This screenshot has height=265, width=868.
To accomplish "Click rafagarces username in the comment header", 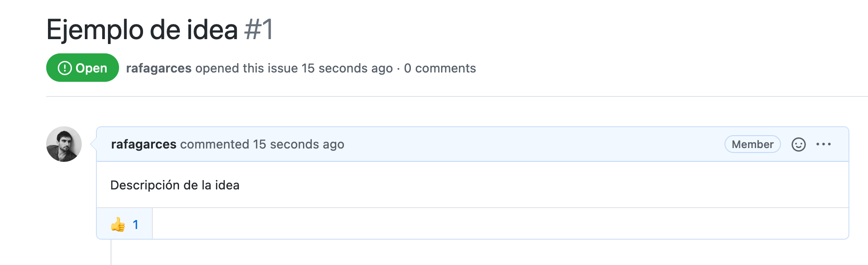I will [143, 144].
